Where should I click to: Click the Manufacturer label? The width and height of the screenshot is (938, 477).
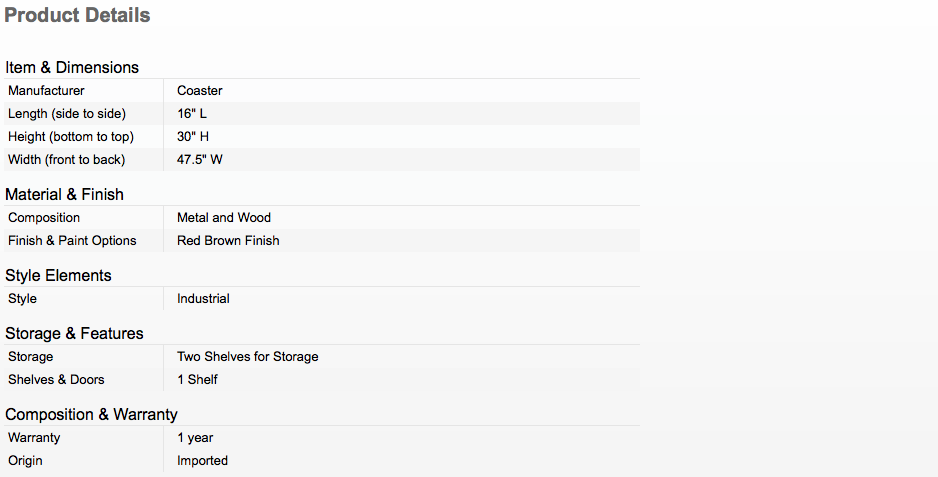tap(46, 91)
